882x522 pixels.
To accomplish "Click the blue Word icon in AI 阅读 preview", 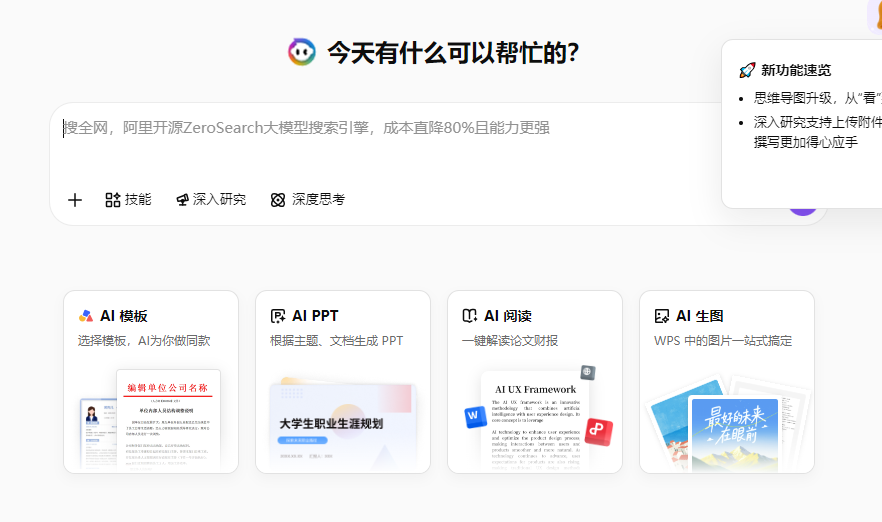I will point(474,416).
